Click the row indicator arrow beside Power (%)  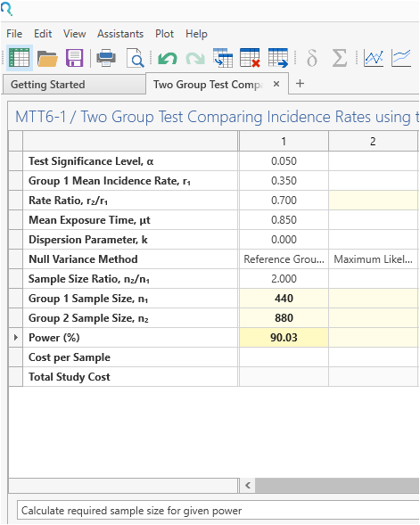point(16,338)
